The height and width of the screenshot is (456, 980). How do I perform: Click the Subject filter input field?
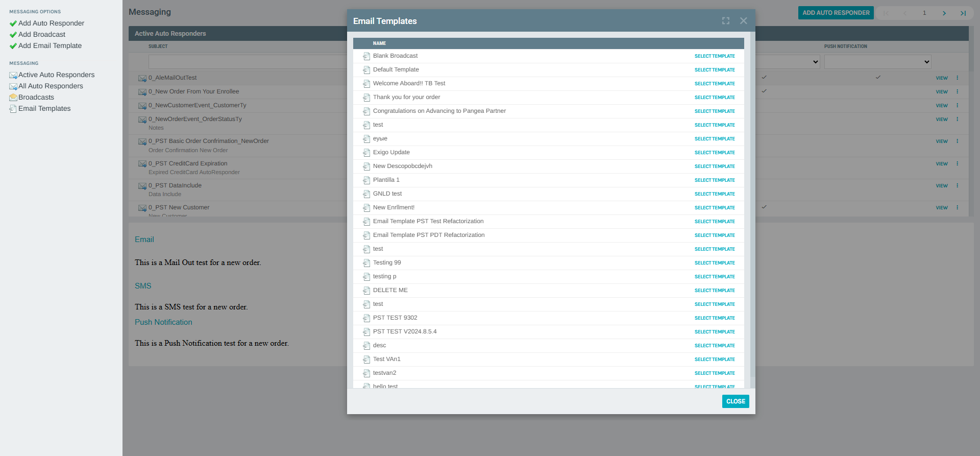(x=248, y=62)
